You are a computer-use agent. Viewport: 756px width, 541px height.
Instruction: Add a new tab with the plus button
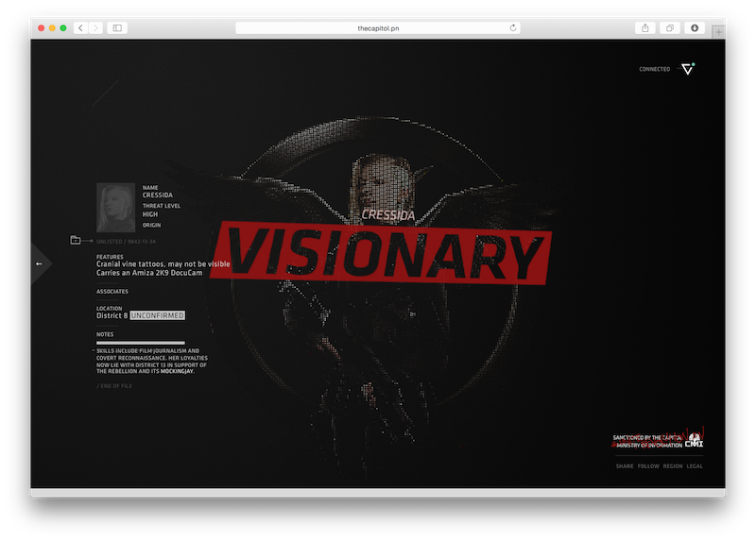[718, 32]
